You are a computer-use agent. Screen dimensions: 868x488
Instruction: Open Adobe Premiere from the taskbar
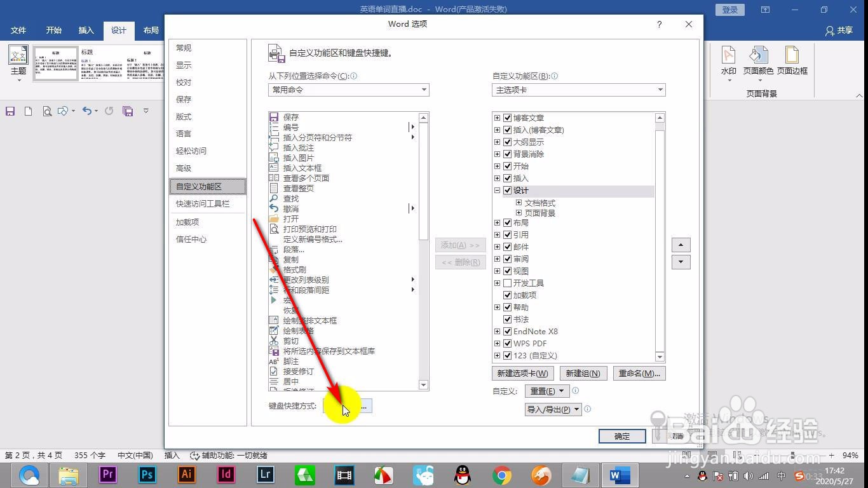click(x=108, y=475)
